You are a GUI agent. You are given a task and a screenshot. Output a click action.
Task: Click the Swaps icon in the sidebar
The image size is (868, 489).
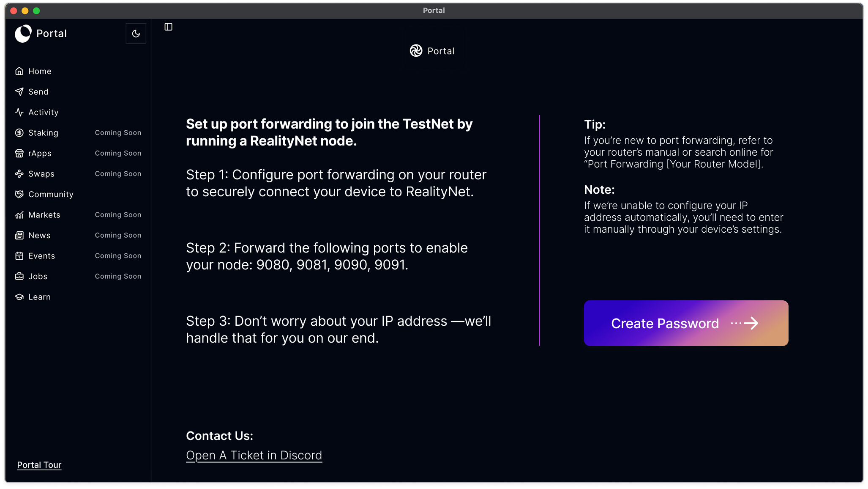point(19,174)
